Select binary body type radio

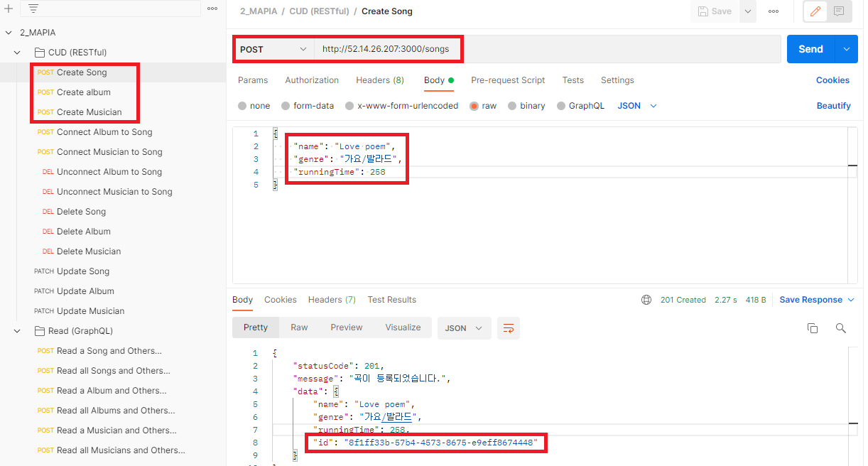click(x=512, y=106)
